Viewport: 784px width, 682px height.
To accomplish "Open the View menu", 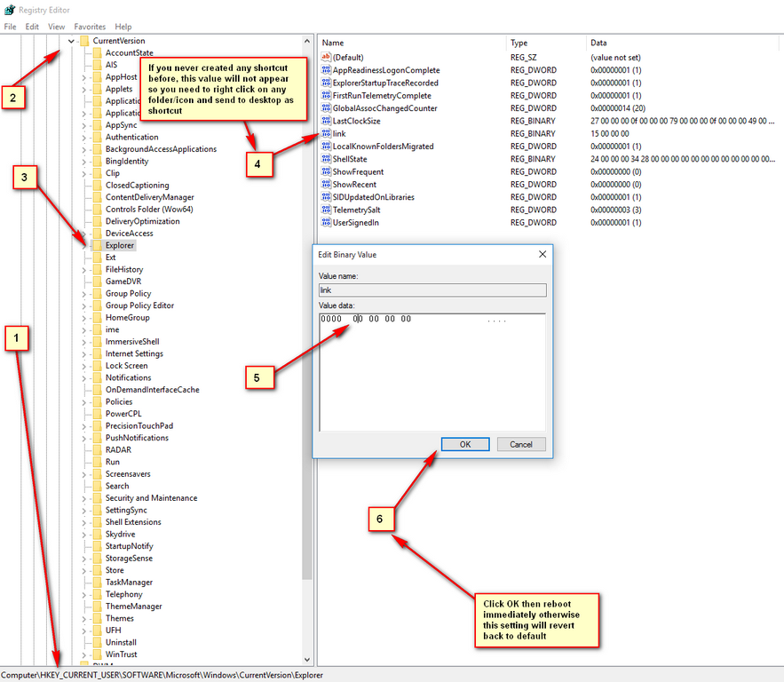I will (x=57, y=27).
